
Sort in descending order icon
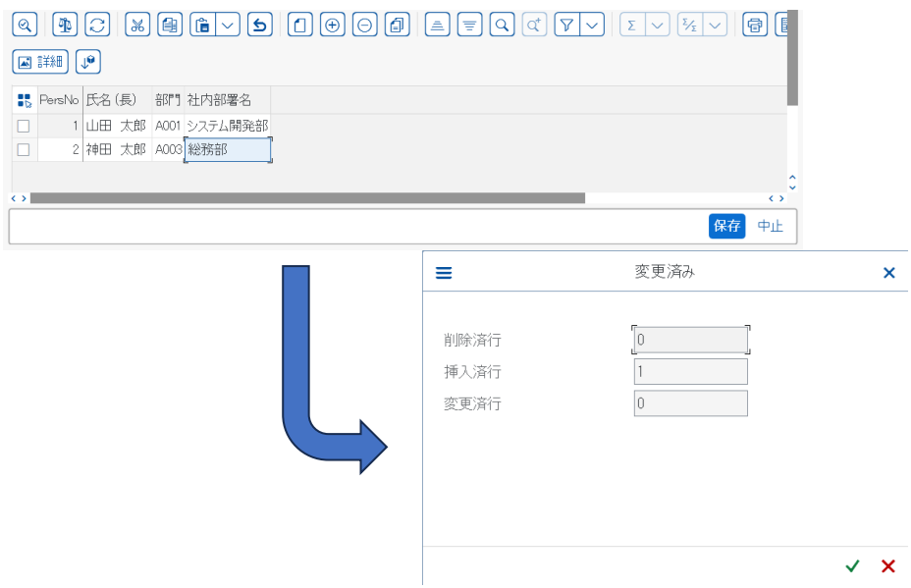(469, 25)
